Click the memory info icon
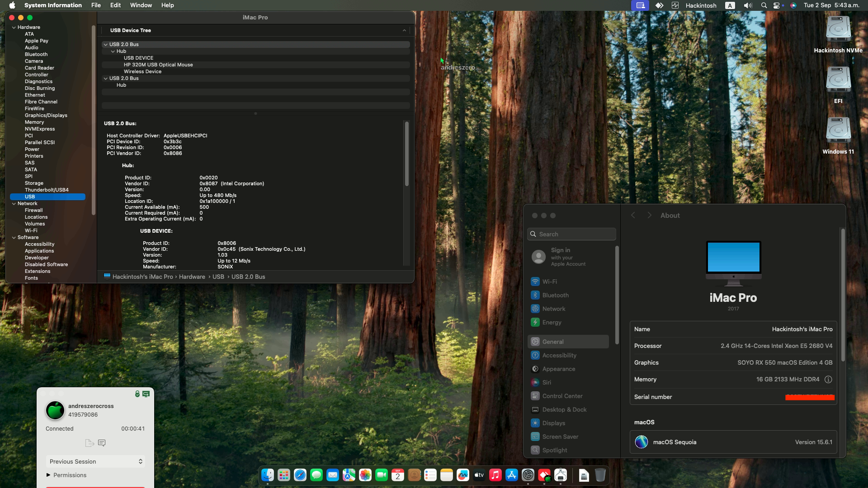 [828, 380]
